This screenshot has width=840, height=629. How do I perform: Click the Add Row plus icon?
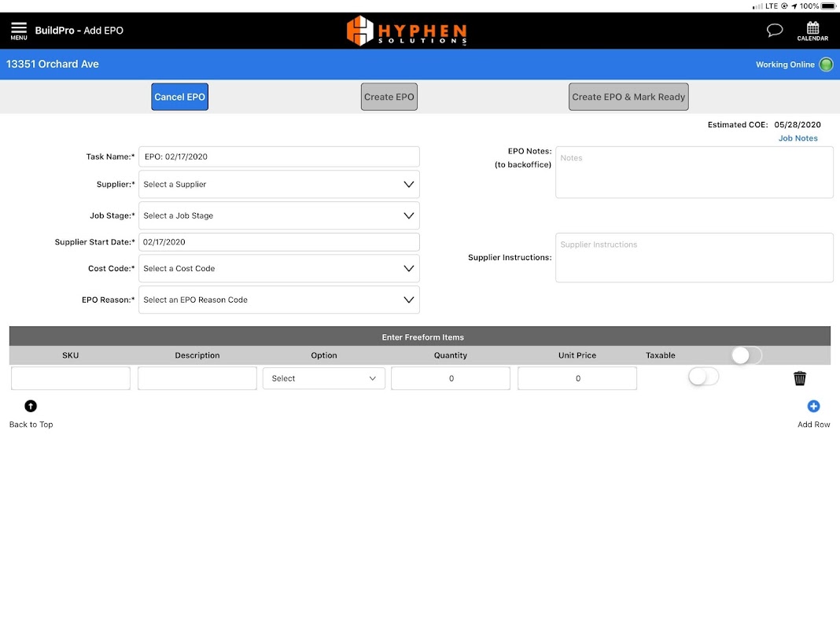click(813, 406)
